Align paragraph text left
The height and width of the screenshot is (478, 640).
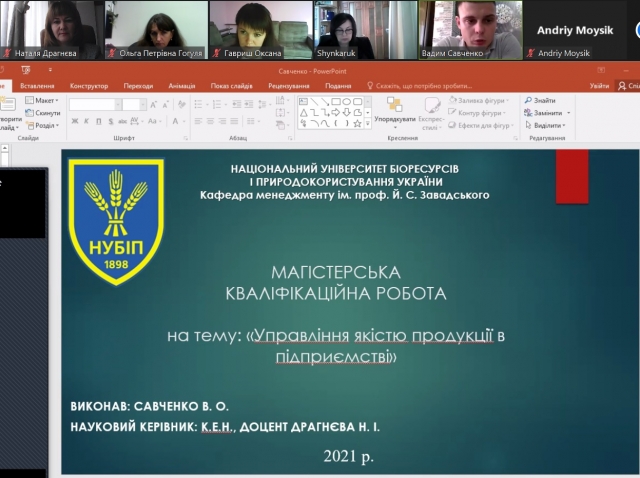click(198, 121)
